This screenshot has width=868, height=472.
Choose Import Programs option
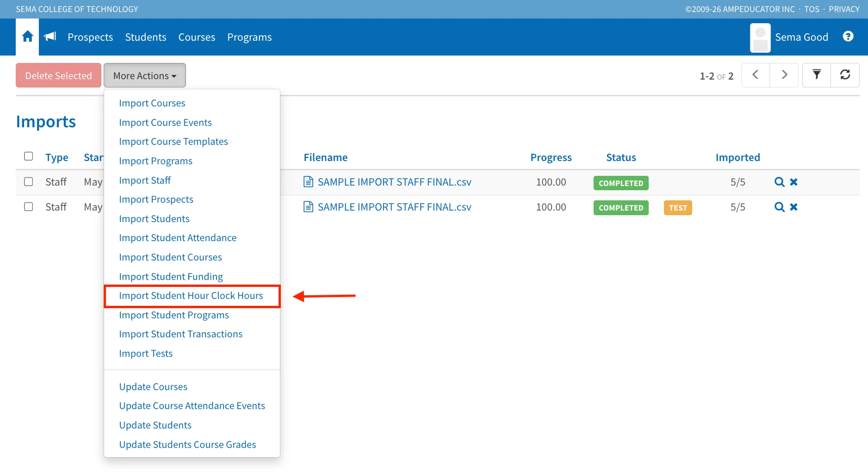click(155, 161)
